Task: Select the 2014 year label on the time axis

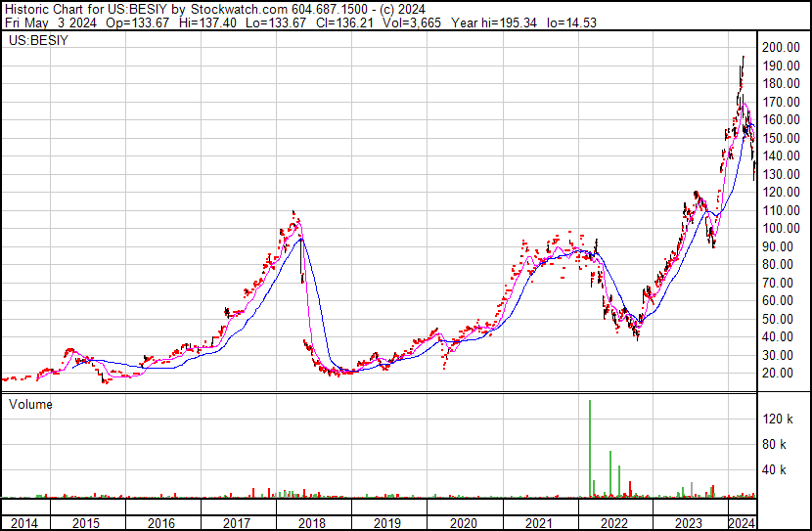Action: 23,523
